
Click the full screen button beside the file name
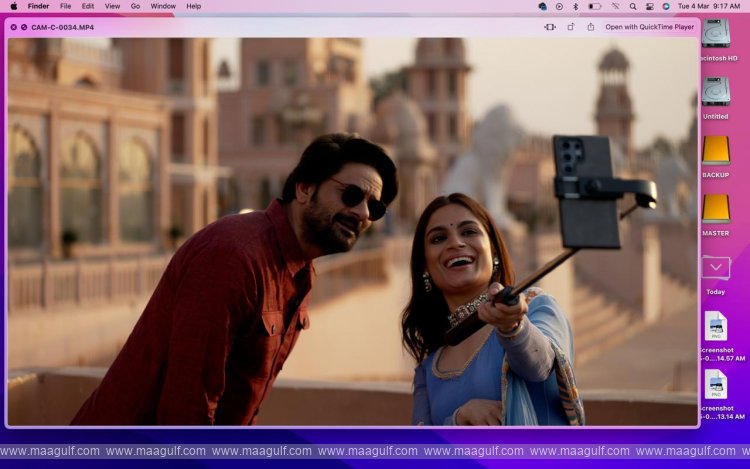24,27
